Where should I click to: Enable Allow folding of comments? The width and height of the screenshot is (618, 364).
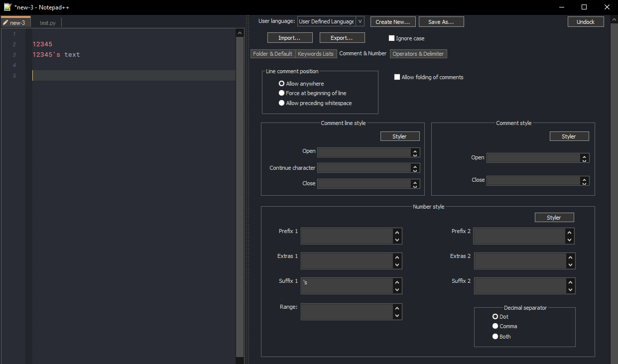point(397,77)
